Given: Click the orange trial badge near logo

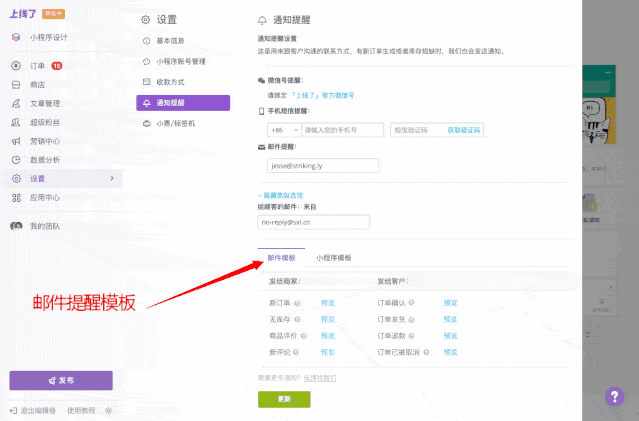Looking at the screenshot, I should coord(53,14).
